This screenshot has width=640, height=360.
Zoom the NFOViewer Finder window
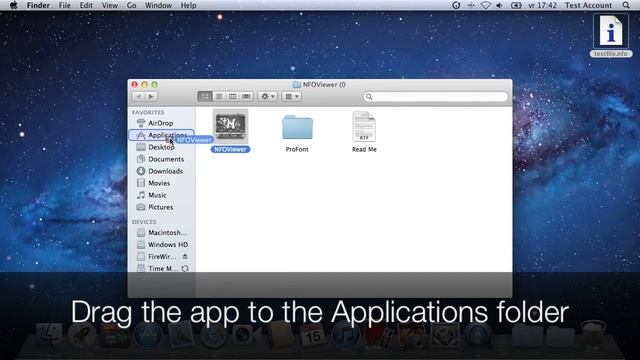[154, 84]
